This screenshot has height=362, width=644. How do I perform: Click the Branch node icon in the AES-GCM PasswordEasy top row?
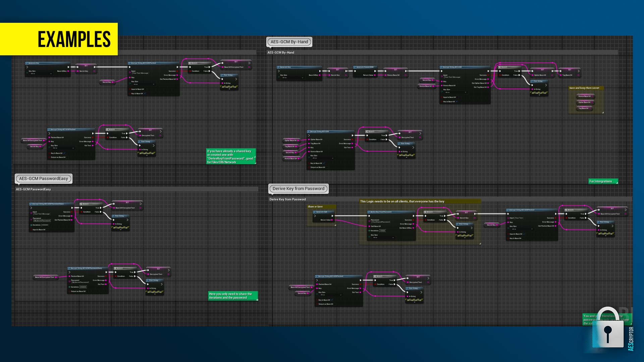[x=82, y=204]
